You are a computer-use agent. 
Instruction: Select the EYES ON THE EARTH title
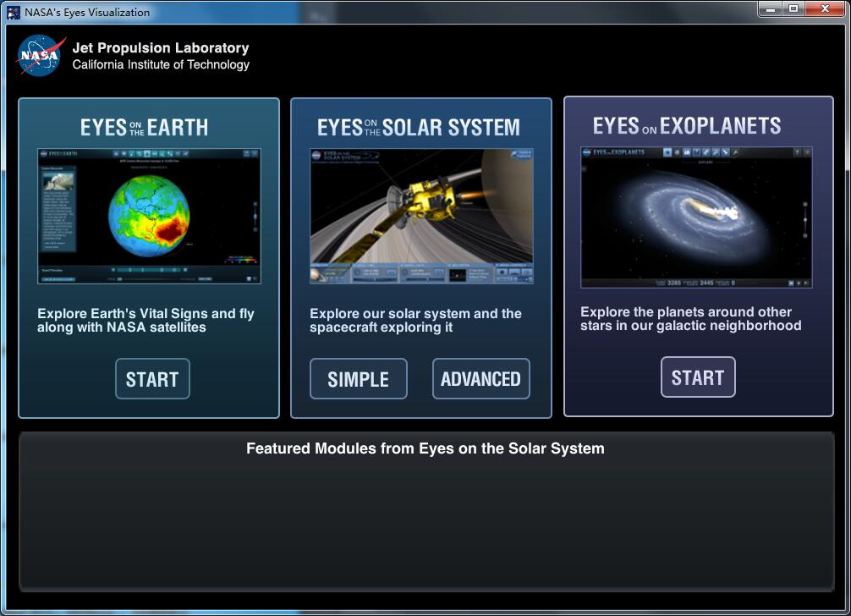145,128
